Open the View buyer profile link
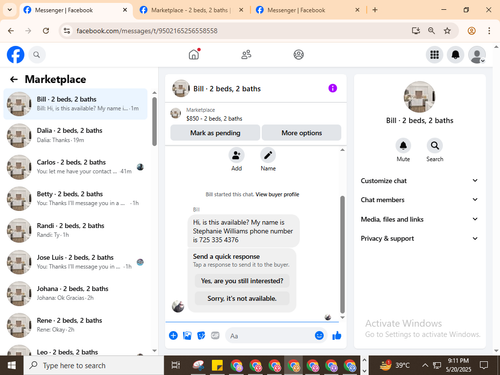Screen dimensions: 500x375 (x=277, y=194)
